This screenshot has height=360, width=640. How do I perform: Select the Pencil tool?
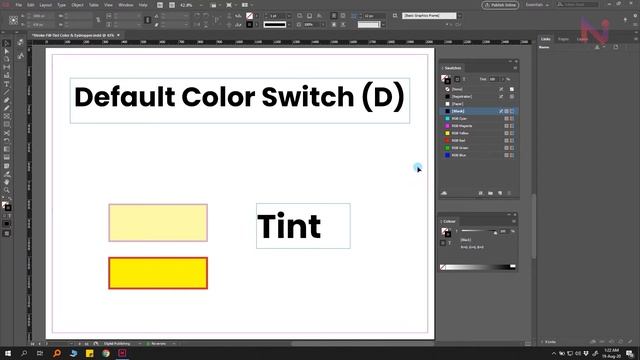pos(7,109)
